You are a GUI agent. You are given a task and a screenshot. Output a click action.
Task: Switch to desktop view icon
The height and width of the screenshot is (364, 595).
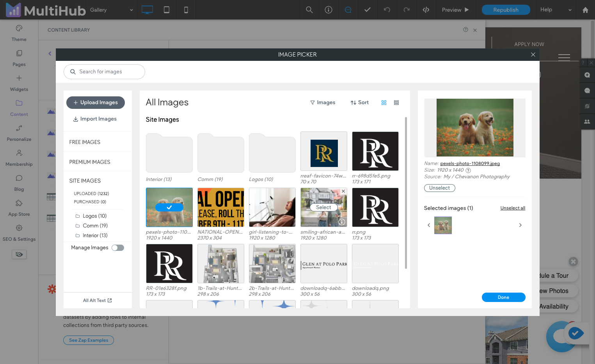pos(147,10)
